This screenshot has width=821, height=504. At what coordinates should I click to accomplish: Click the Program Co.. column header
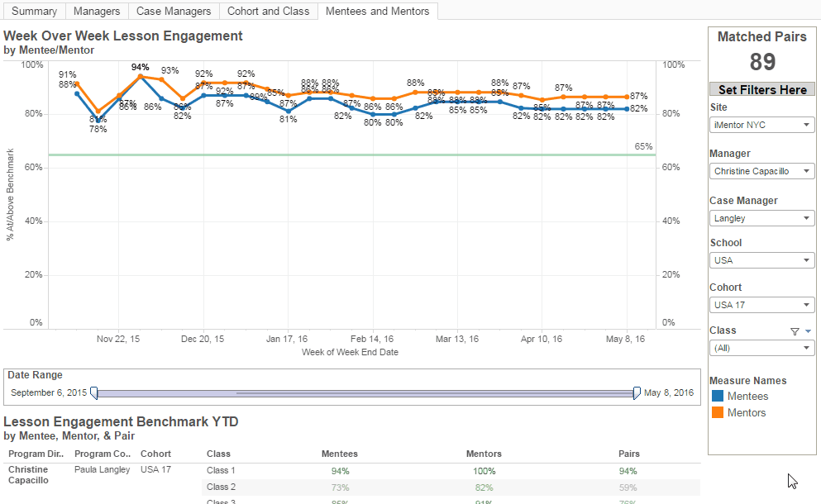pyautogui.click(x=102, y=454)
